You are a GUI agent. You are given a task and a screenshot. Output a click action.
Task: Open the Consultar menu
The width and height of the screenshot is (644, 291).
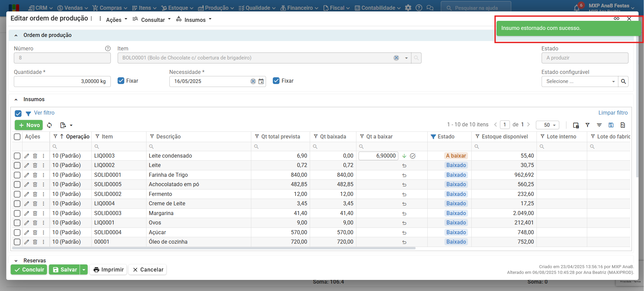pos(152,20)
